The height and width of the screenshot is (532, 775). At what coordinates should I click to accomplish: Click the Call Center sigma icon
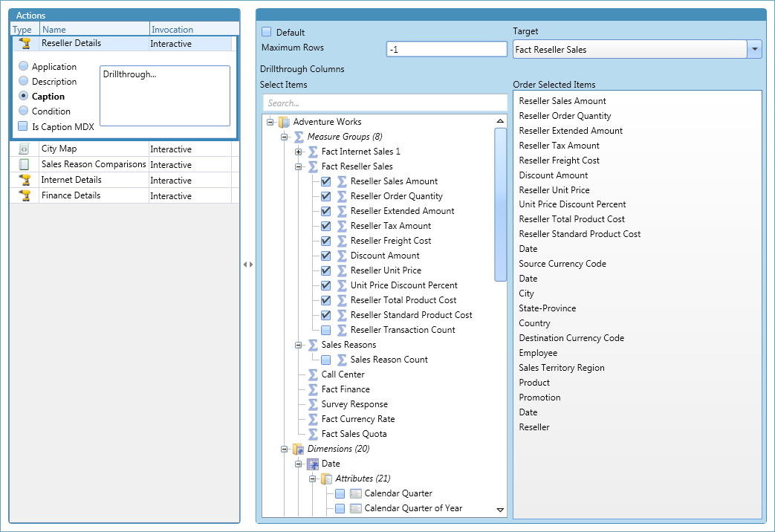313,374
